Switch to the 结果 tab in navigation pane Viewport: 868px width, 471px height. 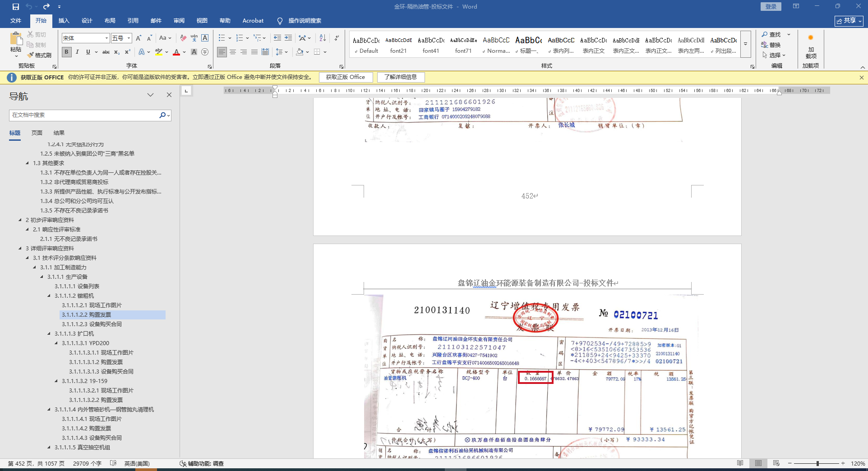[59, 133]
